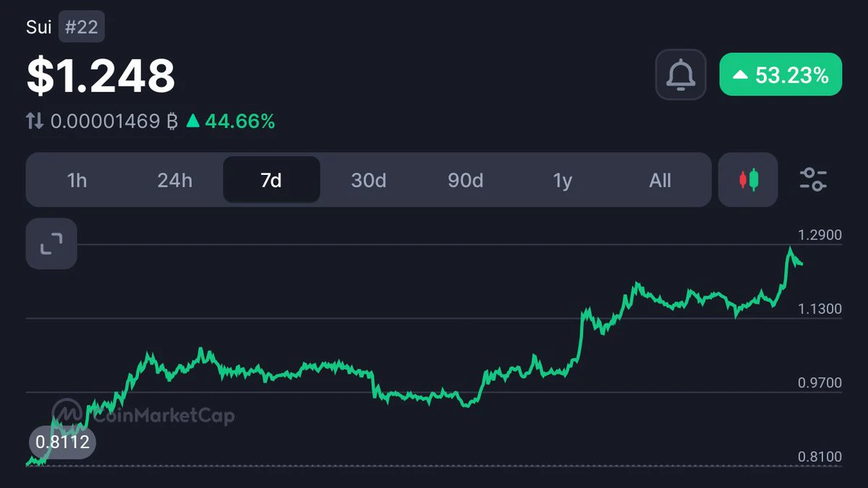Image resolution: width=868 pixels, height=488 pixels.
Task: Click the 1.1300 axis label
Action: pyautogui.click(x=820, y=309)
